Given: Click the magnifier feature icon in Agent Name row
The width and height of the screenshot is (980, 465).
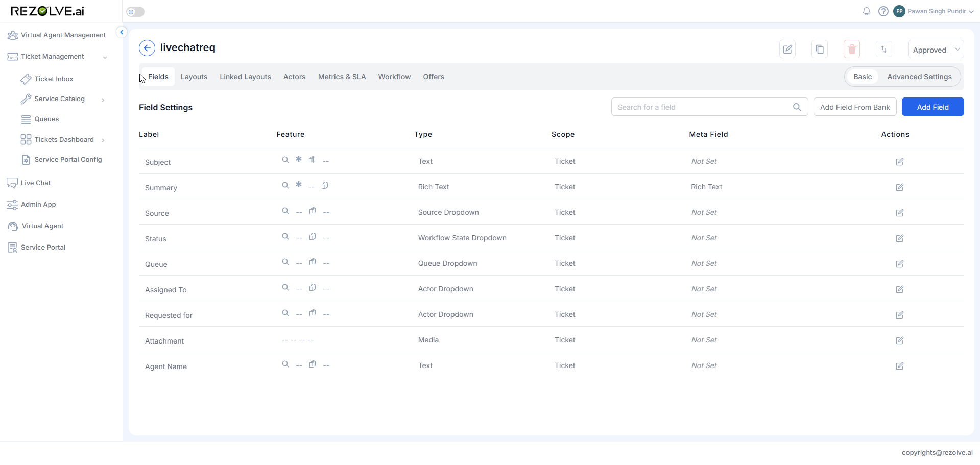Looking at the screenshot, I should click(285, 364).
